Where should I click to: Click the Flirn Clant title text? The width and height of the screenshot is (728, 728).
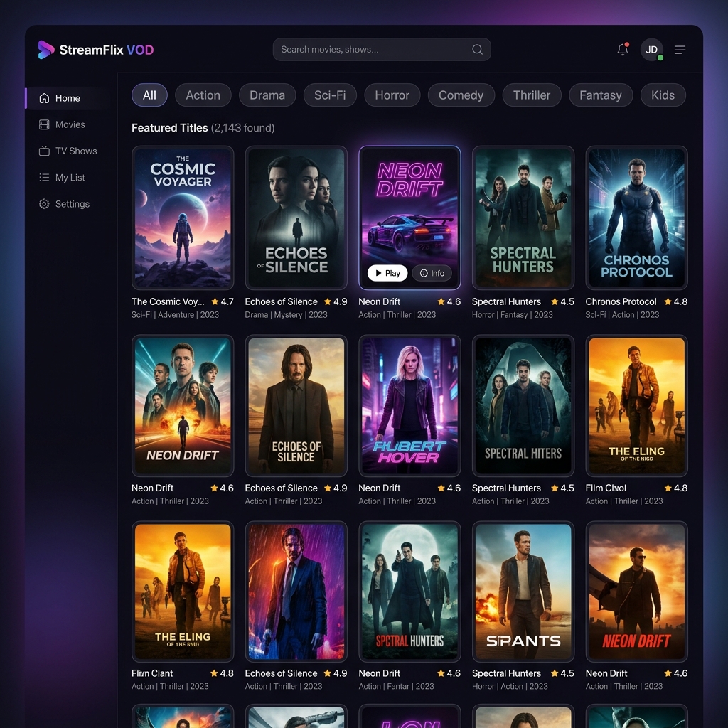[152, 673]
